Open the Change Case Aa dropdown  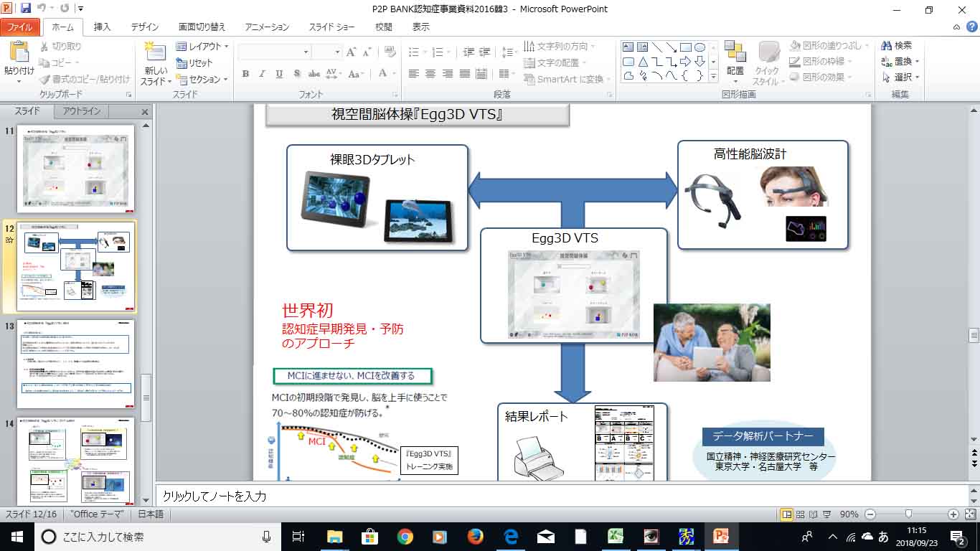tap(357, 74)
